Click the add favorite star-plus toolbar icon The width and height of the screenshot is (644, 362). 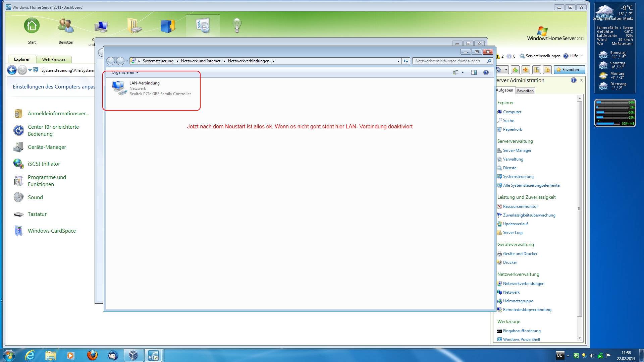(x=515, y=70)
